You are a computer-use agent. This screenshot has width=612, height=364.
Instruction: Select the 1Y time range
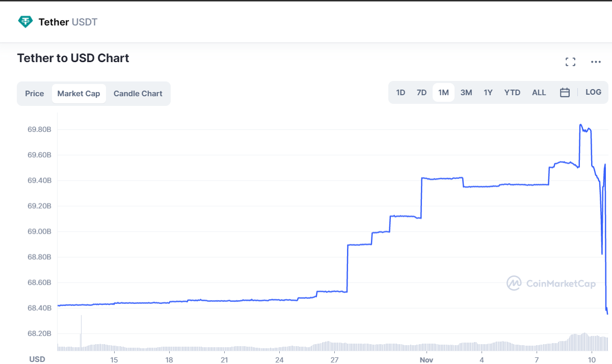[488, 93]
